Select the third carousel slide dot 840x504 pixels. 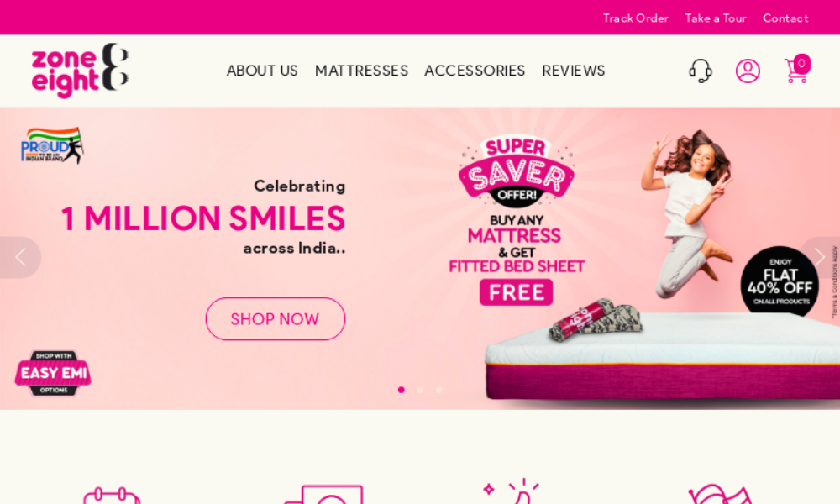438,390
